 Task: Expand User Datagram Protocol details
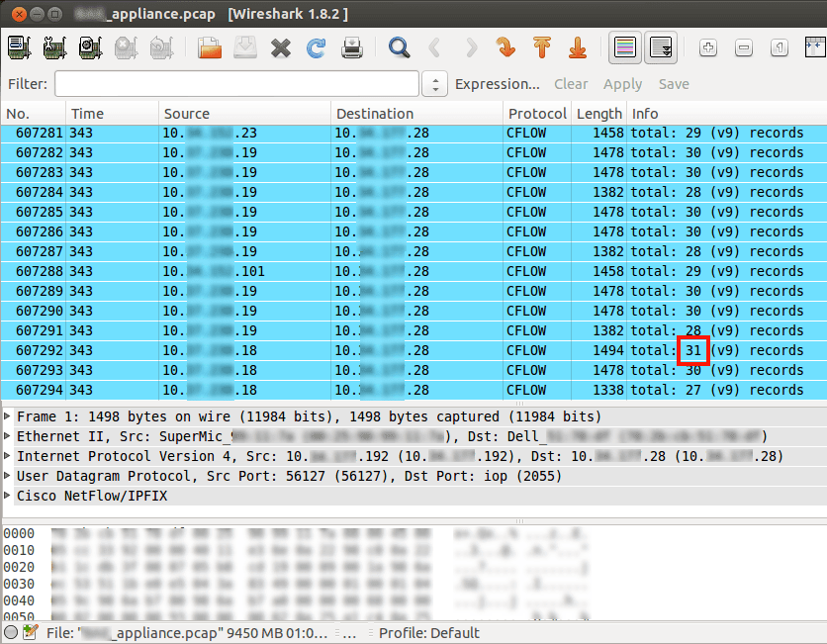[x=7, y=476]
